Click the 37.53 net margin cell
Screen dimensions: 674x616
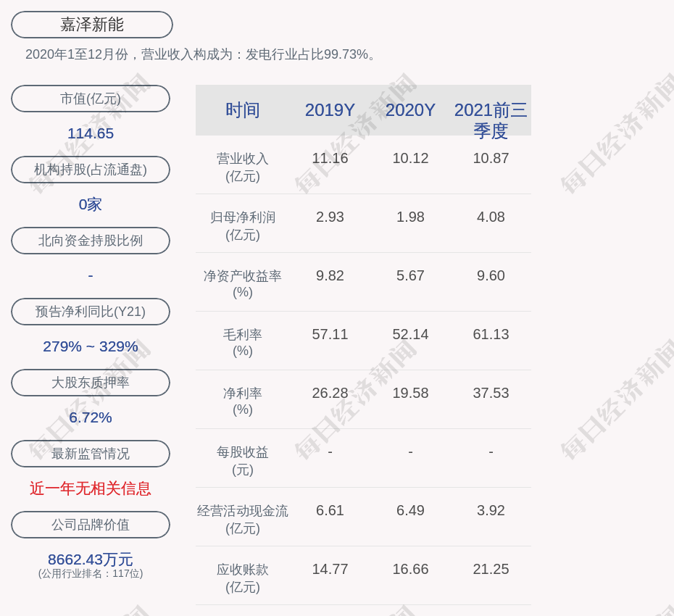click(x=491, y=393)
